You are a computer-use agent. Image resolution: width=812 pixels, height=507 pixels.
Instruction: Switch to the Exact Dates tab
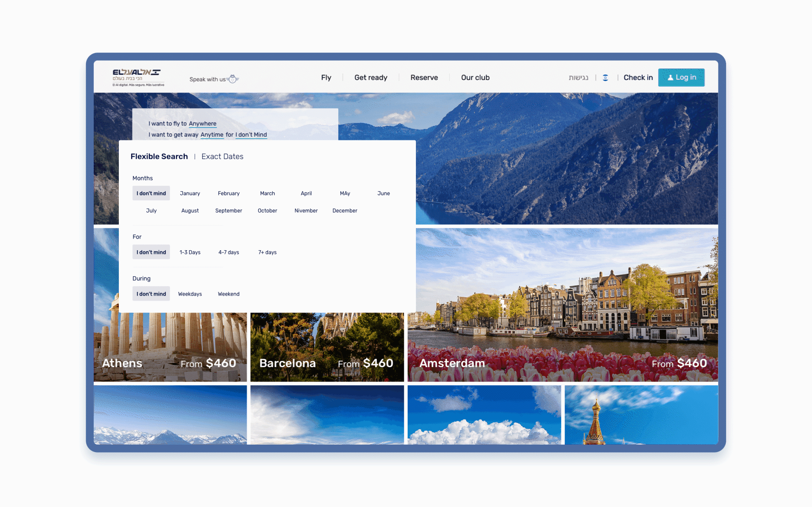pyautogui.click(x=222, y=156)
